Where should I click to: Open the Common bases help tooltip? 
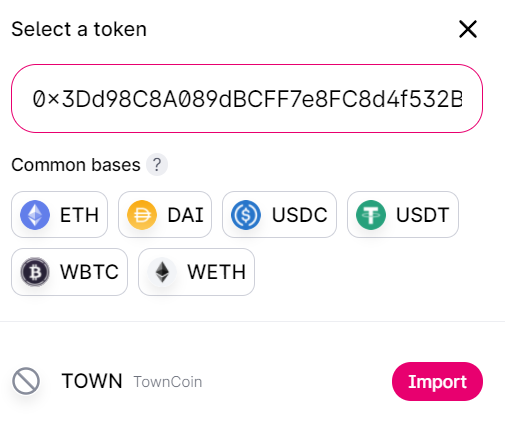(157, 165)
